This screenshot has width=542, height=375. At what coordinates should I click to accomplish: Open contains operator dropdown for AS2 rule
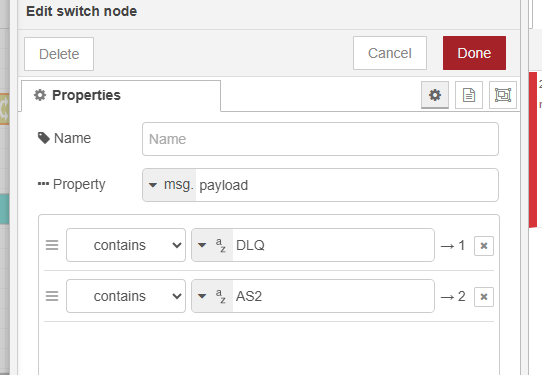(x=126, y=296)
